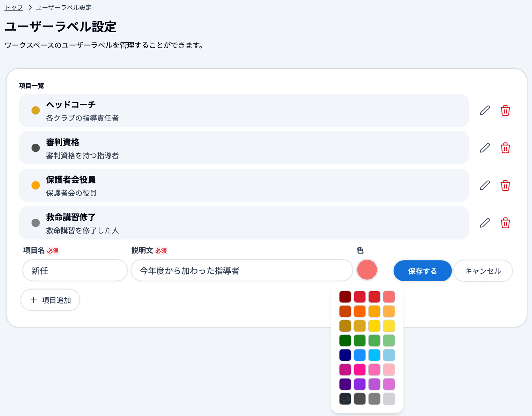Focus the 項目名 input containing 新任
Screen dimensions: 532x416
click(75, 271)
